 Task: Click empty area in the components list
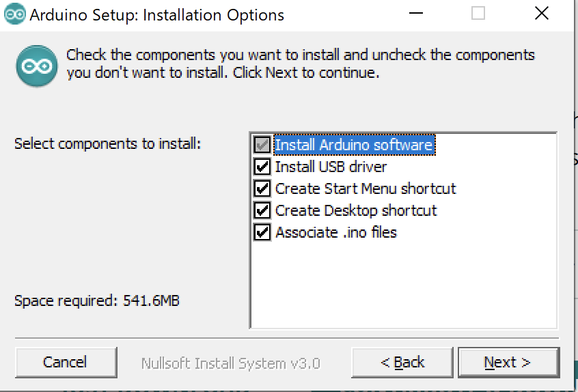(403, 287)
